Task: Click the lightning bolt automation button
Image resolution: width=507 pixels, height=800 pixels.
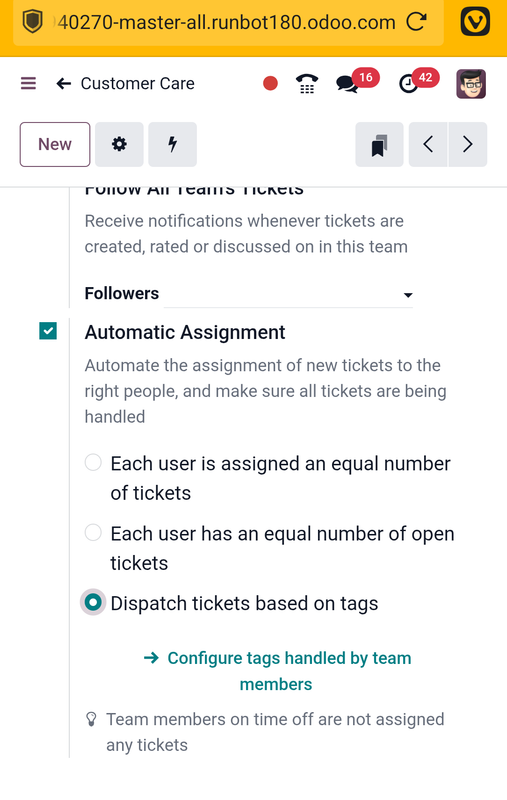Action: (x=172, y=144)
